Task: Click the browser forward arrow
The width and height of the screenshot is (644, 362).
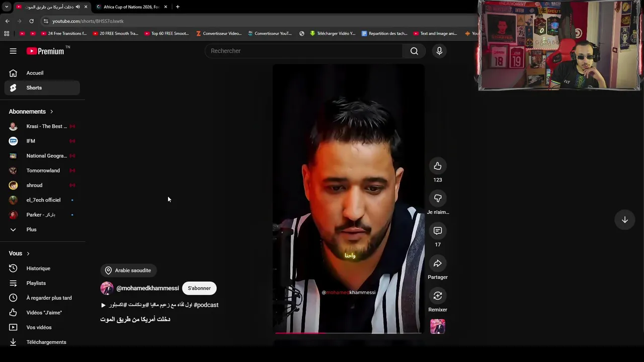Action: [x=19, y=21]
